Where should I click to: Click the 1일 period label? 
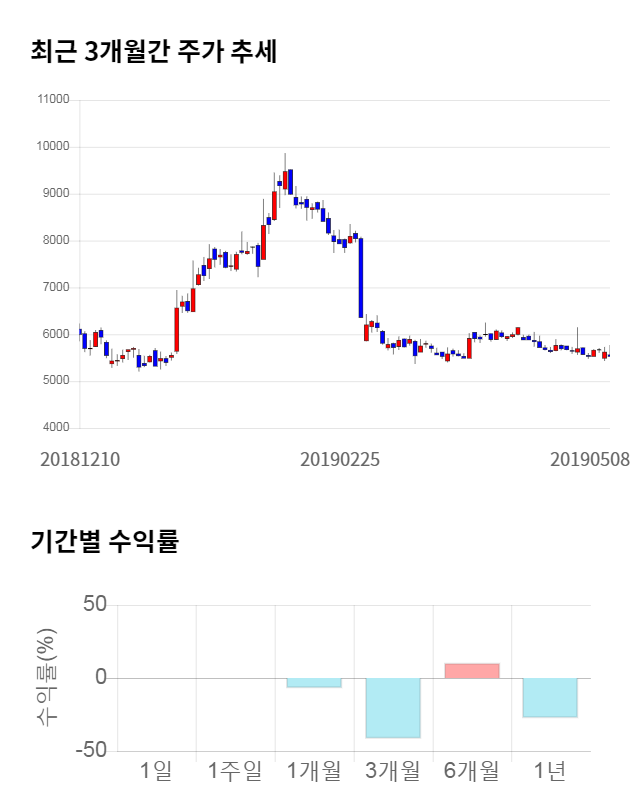(155, 771)
